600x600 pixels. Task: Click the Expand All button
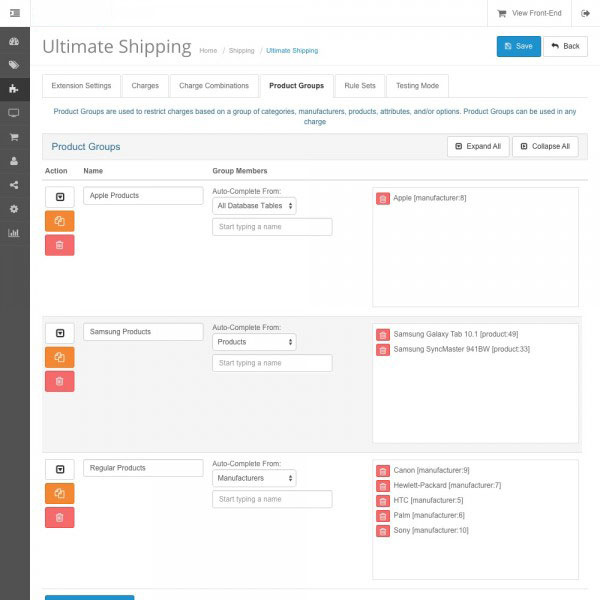coord(477,146)
